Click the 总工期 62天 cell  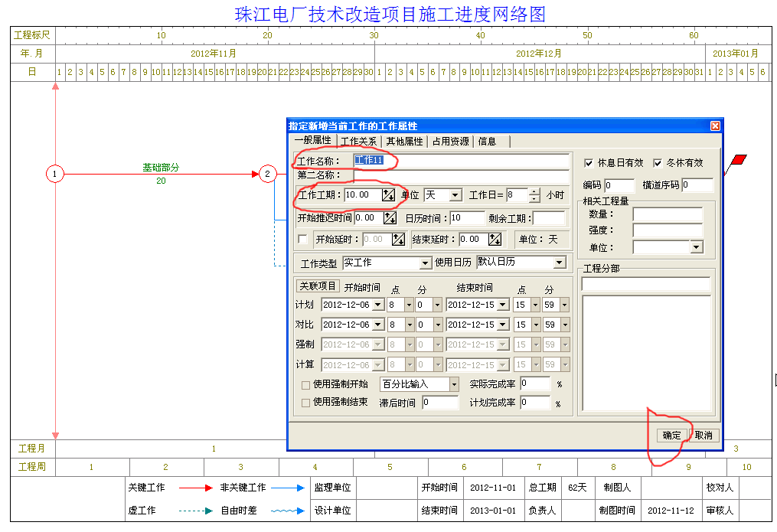(x=577, y=488)
